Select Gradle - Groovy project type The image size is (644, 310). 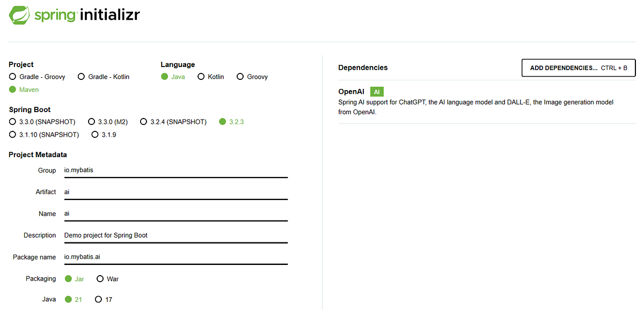pos(37,77)
